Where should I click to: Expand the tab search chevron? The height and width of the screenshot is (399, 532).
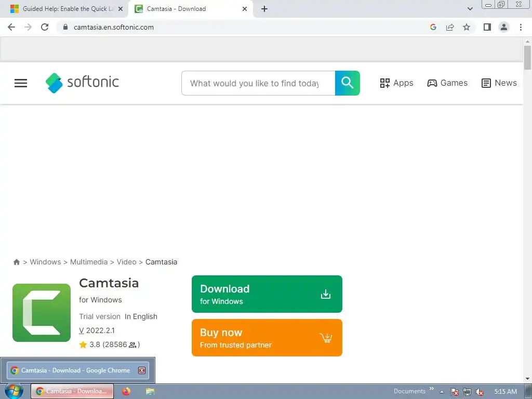click(470, 9)
